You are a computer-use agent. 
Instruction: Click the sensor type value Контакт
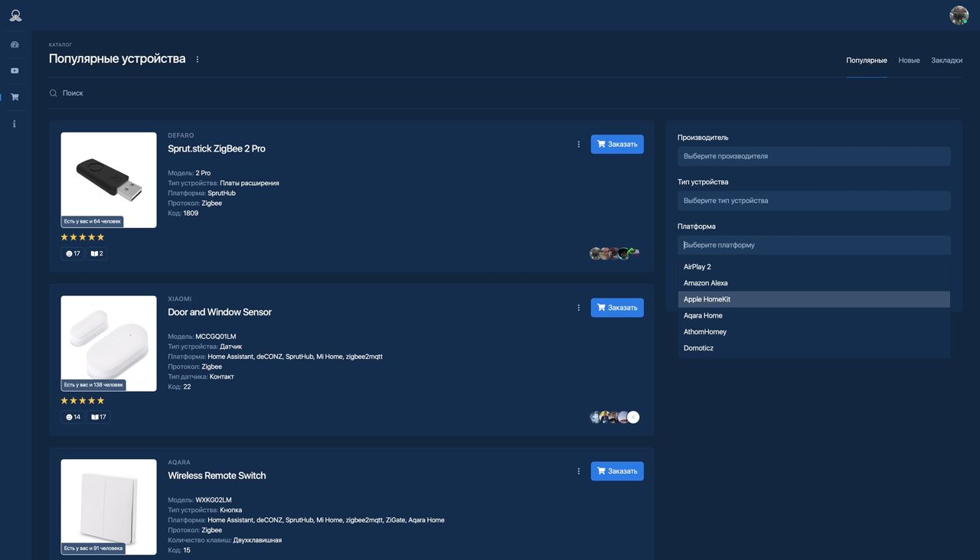(x=222, y=377)
